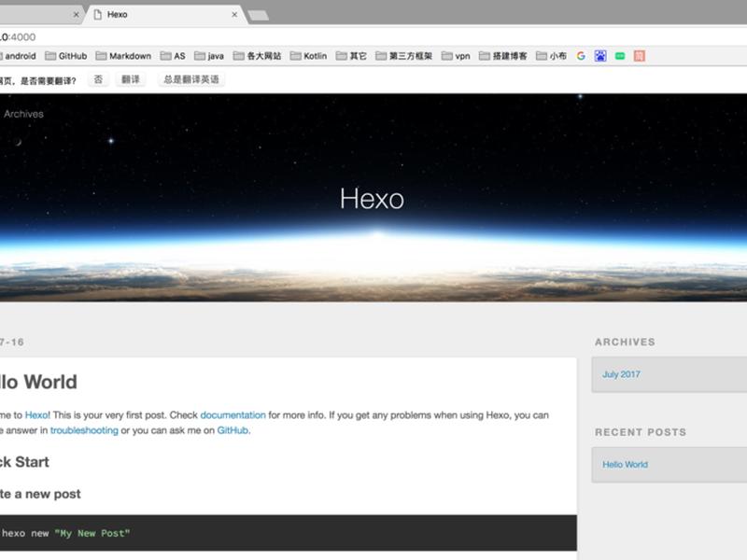747x560 pixels.
Task: Click the RECENT POSTS sidebar heading
Action: pos(641,432)
